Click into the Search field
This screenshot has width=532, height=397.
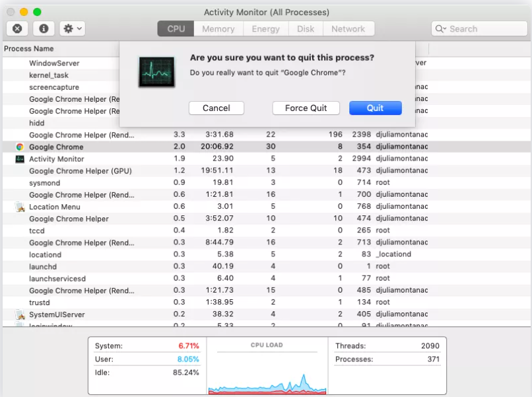482,29
